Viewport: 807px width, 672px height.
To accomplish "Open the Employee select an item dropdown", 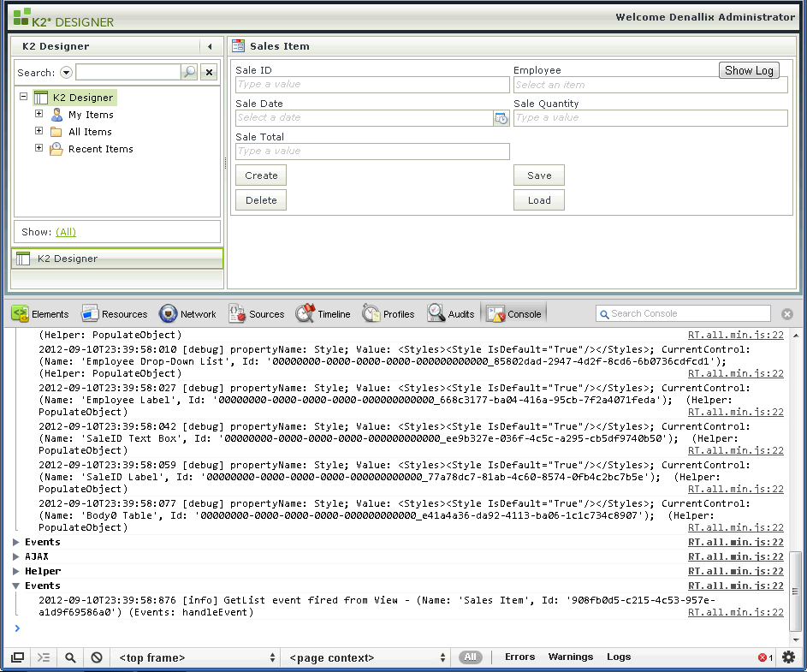I will [650, 85].
